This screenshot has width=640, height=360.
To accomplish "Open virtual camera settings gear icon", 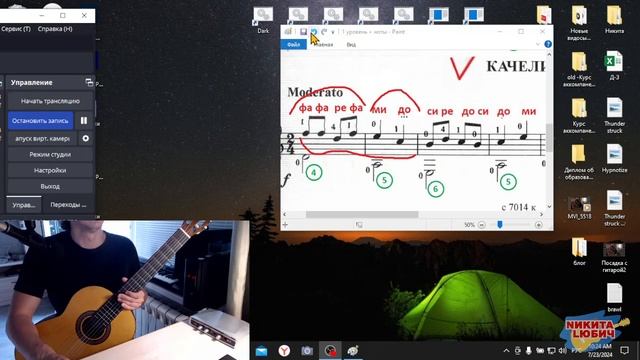I will tap(85, 138).
